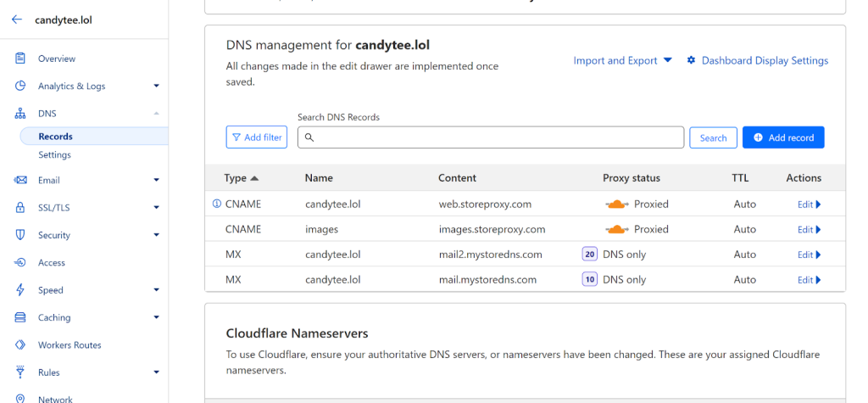
Task: Open the Access section
Action: coord(52,262)
